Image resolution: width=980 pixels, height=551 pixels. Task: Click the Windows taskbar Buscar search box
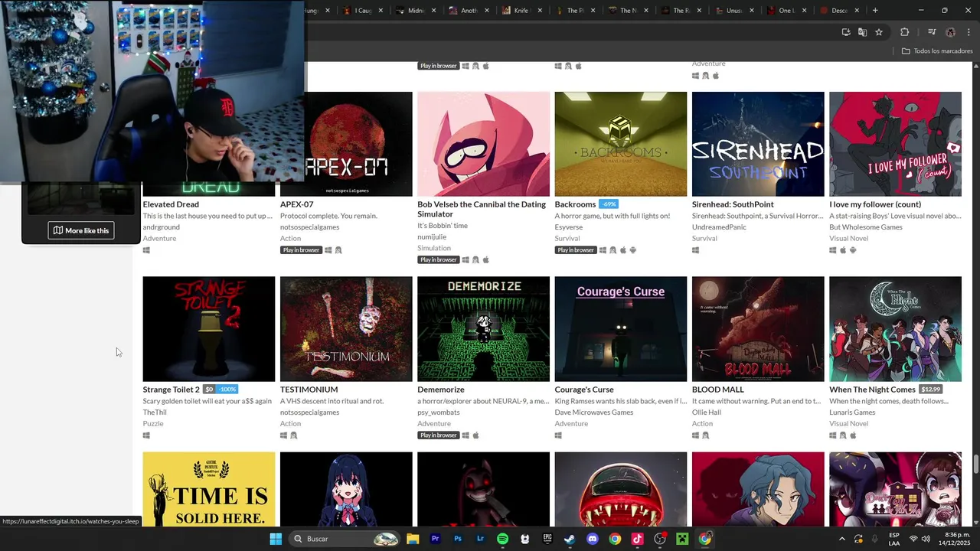[345, 539]
